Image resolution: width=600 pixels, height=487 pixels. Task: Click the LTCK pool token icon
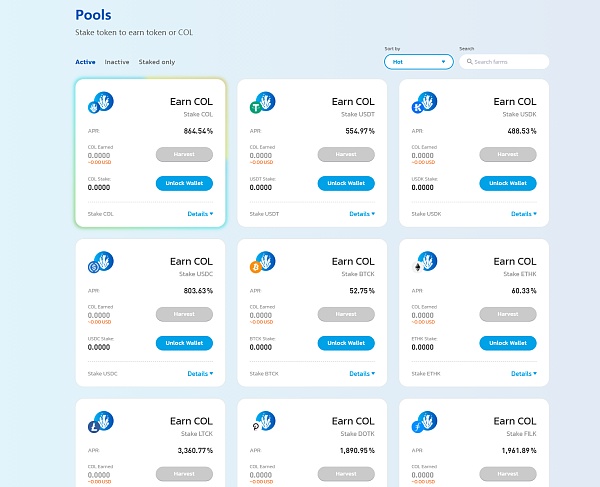click(100, 422)
